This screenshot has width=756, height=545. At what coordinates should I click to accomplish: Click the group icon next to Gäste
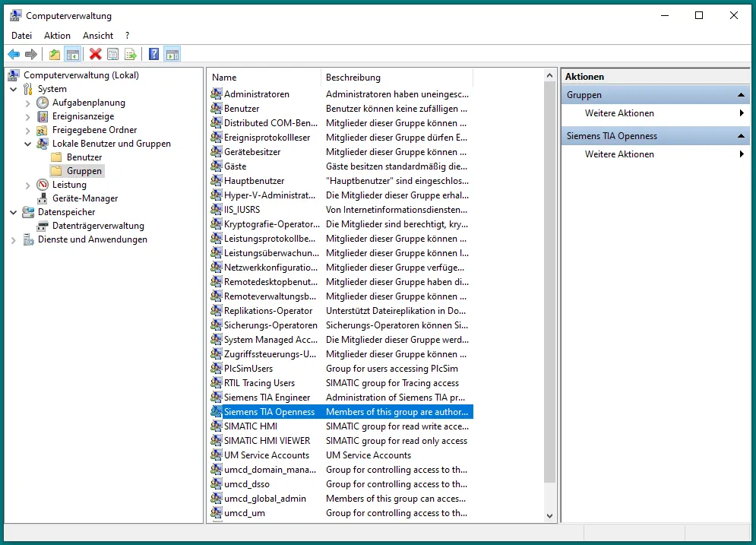pos(217,166)
